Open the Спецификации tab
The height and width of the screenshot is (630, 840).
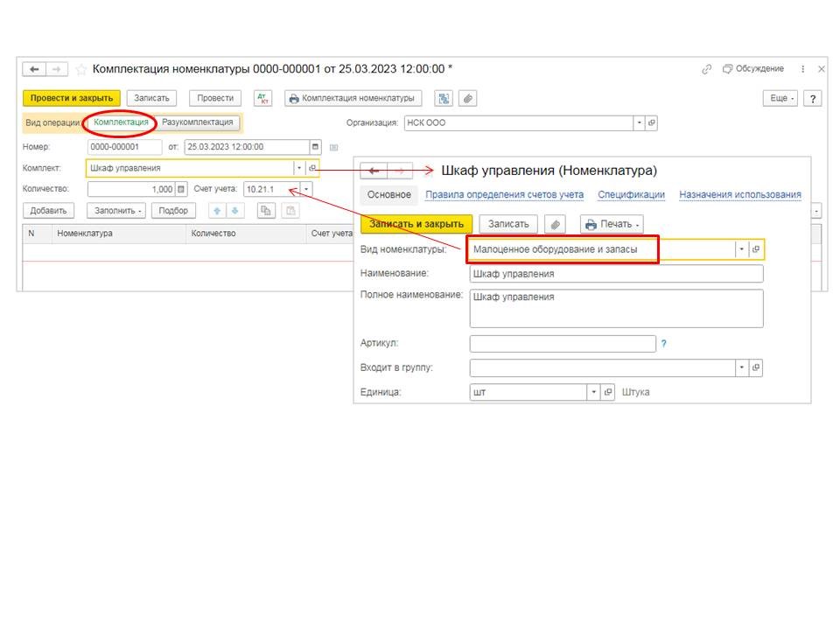tap(631, 194)
